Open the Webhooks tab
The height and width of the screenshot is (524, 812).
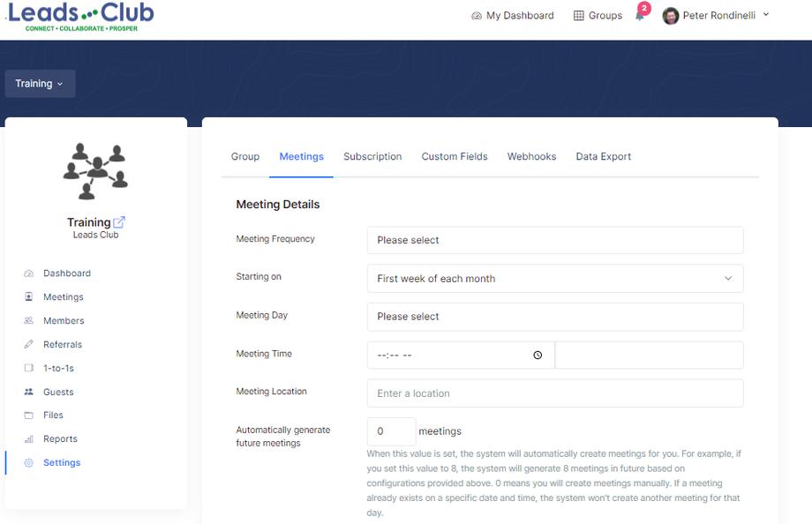coord(532,156)
